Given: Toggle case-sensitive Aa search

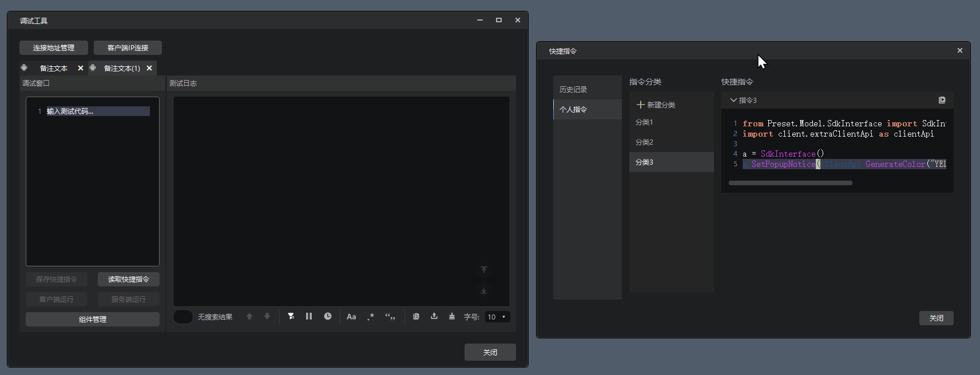Looking at the screenshot, I should pos(351,317).
